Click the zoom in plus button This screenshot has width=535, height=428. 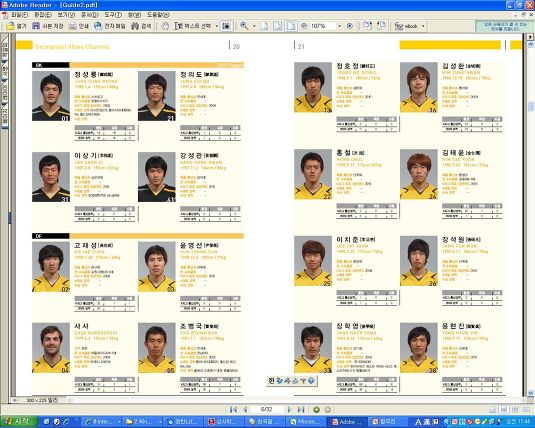click(349, 26)
